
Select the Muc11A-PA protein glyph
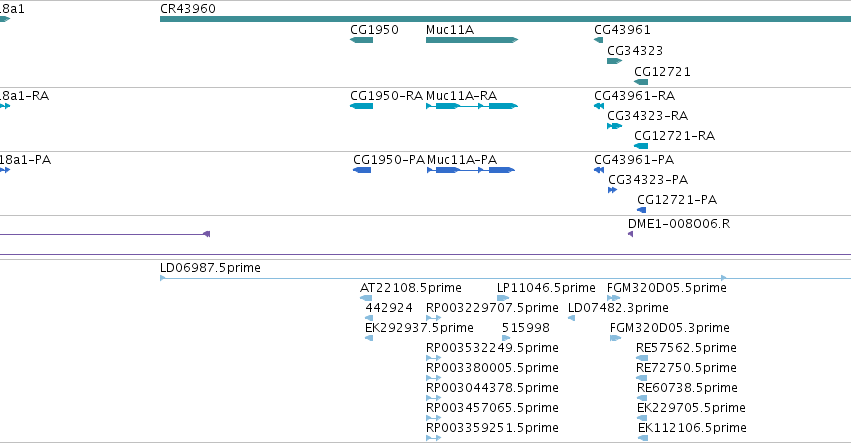tap(471, 170)
